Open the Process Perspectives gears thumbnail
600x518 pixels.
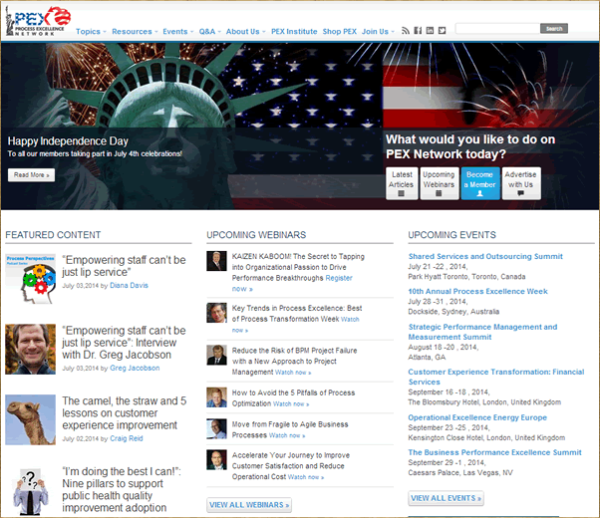click(31, 279)
